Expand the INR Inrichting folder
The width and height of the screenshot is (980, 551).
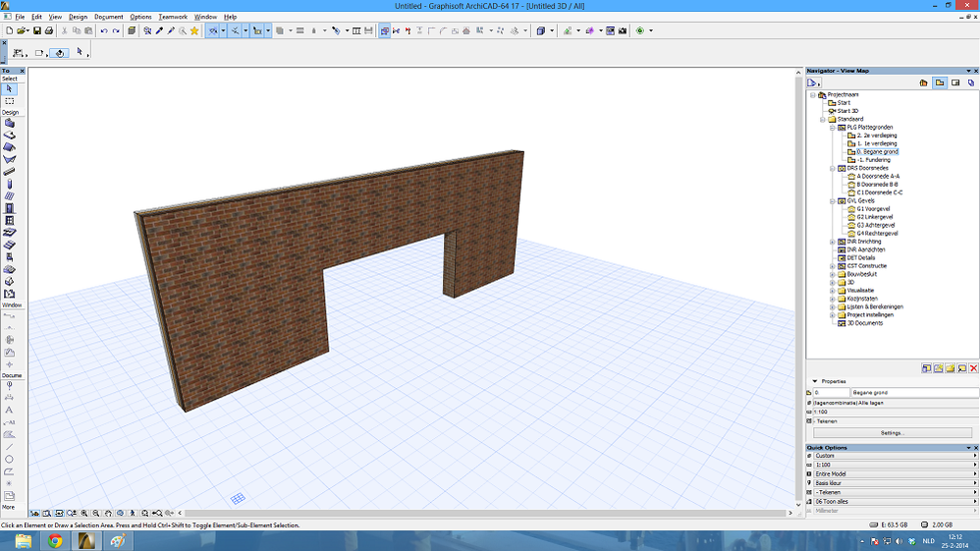click(x=832, y=242)
